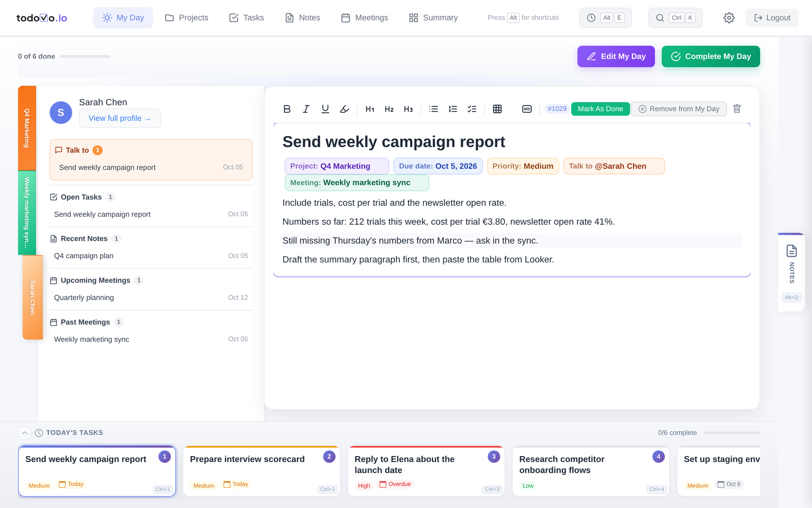Edit the Talk to @Sarah Chen chip

pyautogui.click(x=614, y=166)
